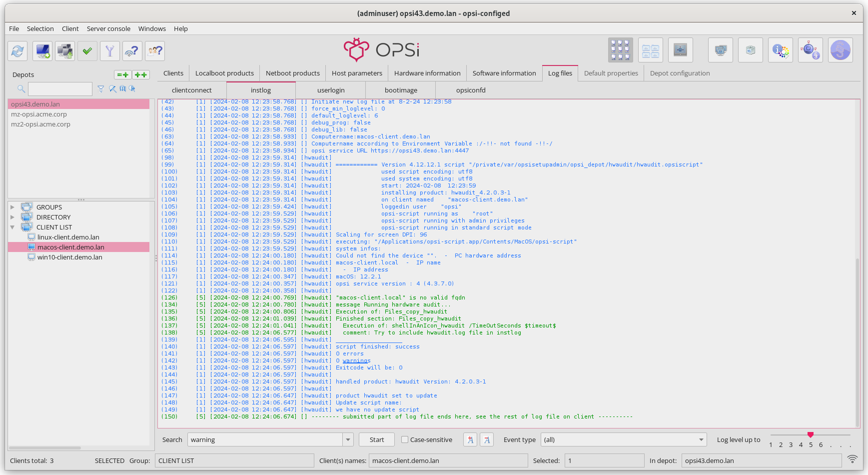This screenshot has height=475, width=868.
Task: Click the multiple computers with green arrow icon
Action: 65,50
